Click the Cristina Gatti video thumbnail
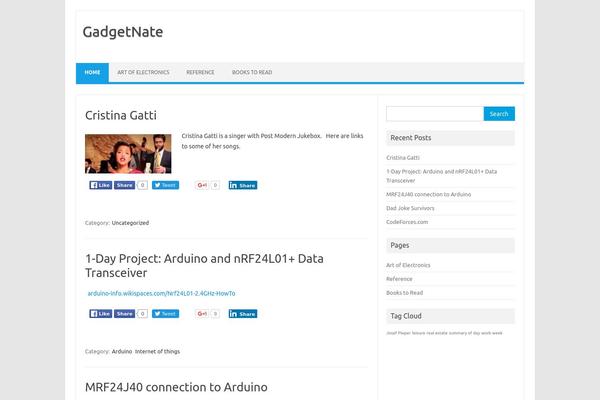Image resolution: width=600 pixels, height=400 pixels. tap(128, 153)
